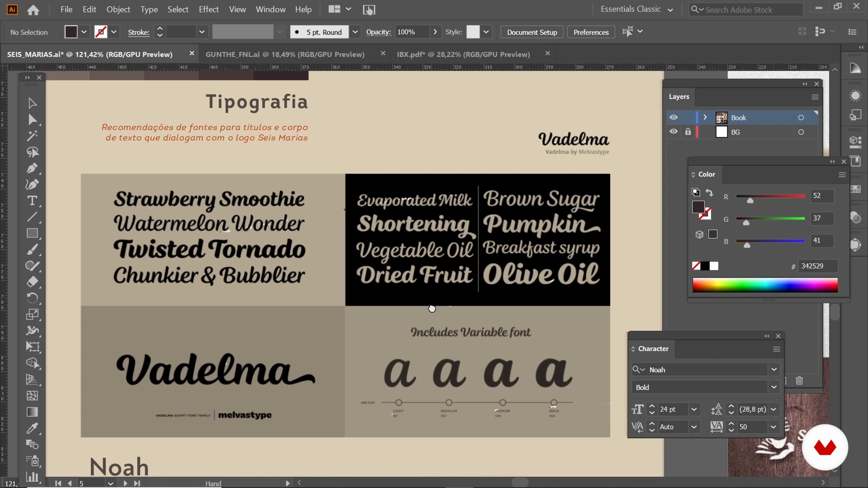Screen dimensions: 868x488
Task: Open Essentials Classic workspace switcher
Action: tap(637, 9)
